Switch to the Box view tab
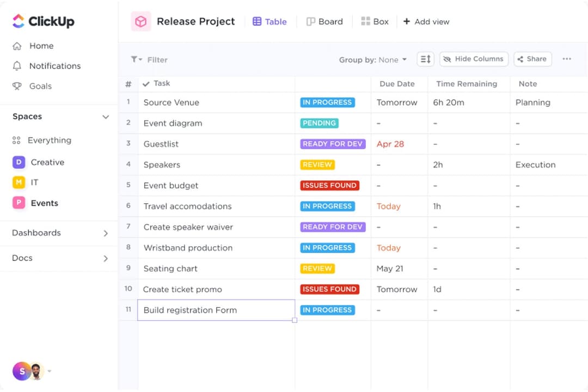This screenshot has height=392, width=588. point(375,22)
